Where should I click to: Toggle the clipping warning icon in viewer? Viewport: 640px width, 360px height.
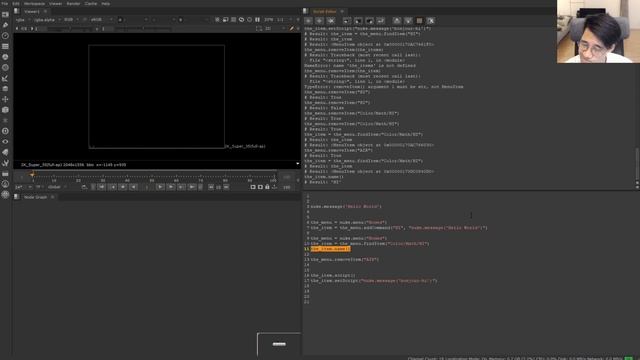pos(217,20)
